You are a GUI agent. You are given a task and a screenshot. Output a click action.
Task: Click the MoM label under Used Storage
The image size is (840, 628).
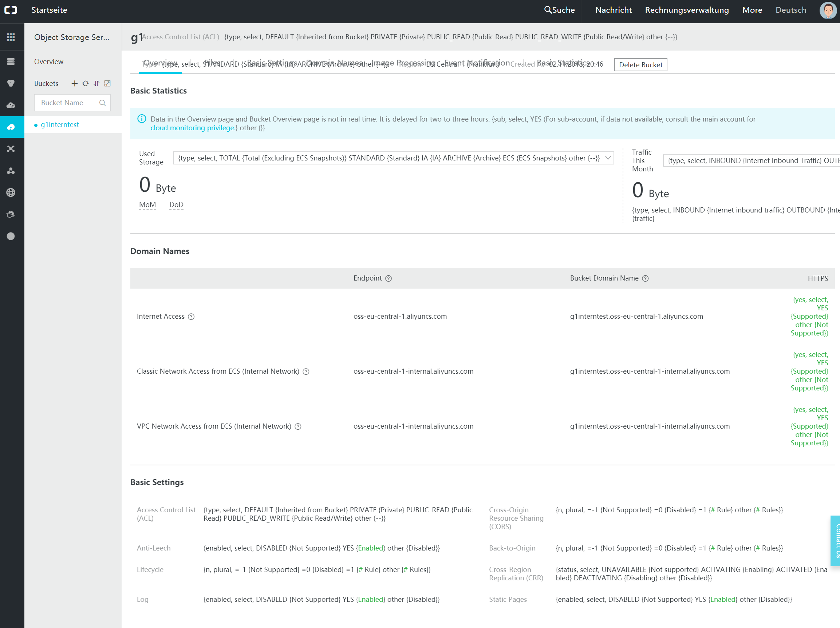[147, 205]
